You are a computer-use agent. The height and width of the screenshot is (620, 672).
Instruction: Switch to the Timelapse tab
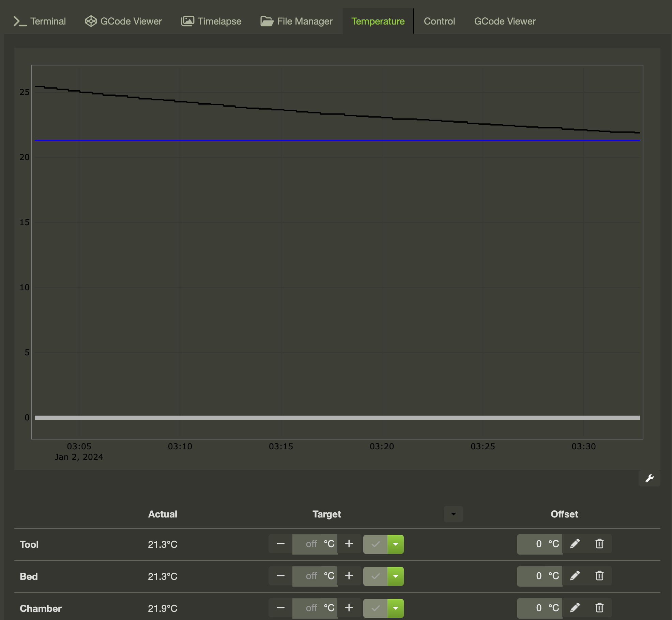[x=211, y=21]
